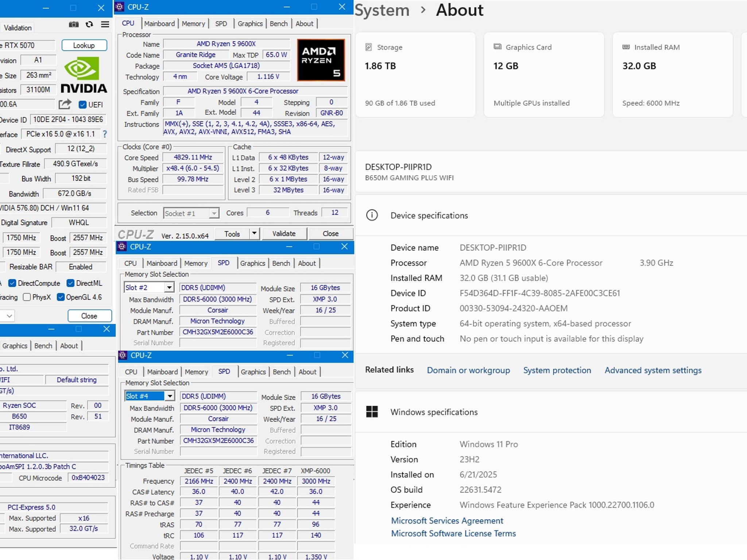Click the Close button in GPU-Z
The width and height of the screenshot is (747, 560).
[89, 316]
